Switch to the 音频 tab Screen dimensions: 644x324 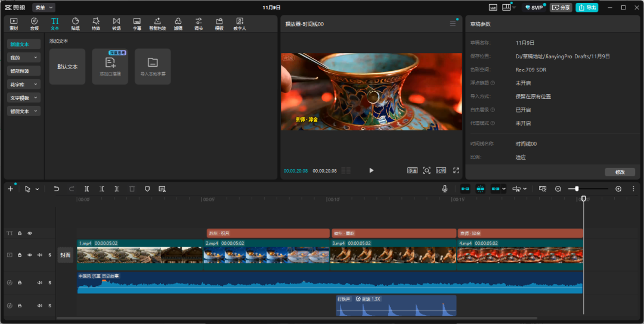[34, 23]
